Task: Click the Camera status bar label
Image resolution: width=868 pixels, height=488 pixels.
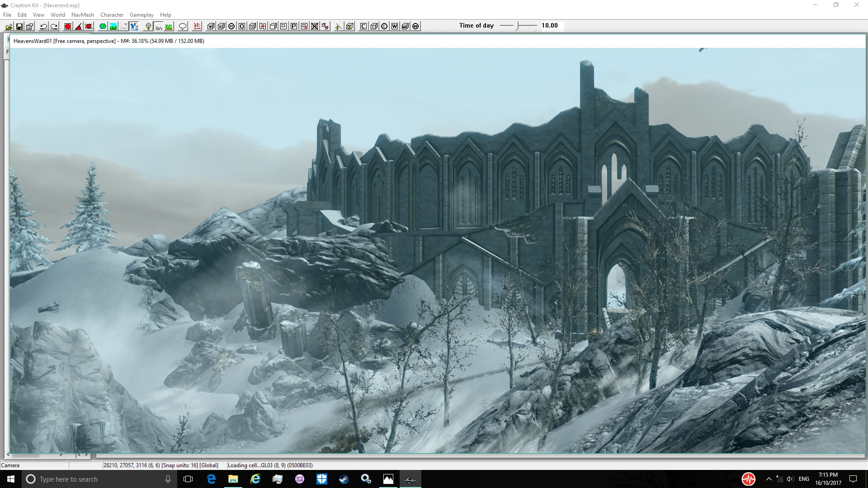Action: (10, 465)
